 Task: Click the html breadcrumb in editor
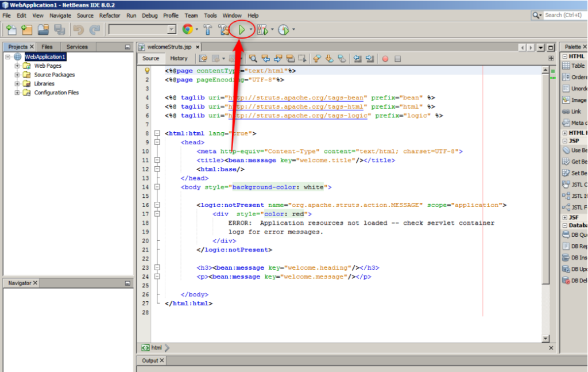pyautogui.click(x=156, y=348)
